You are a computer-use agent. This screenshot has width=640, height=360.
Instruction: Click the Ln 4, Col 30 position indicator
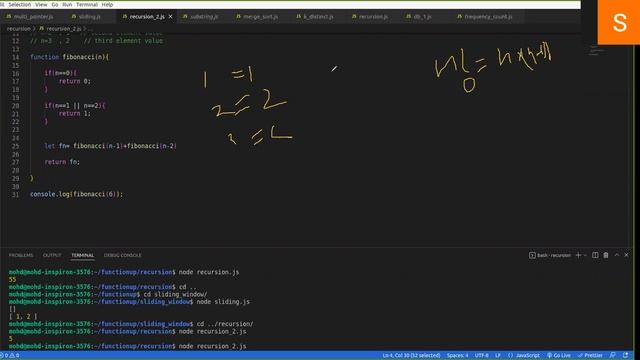click(x=411, y=356)
